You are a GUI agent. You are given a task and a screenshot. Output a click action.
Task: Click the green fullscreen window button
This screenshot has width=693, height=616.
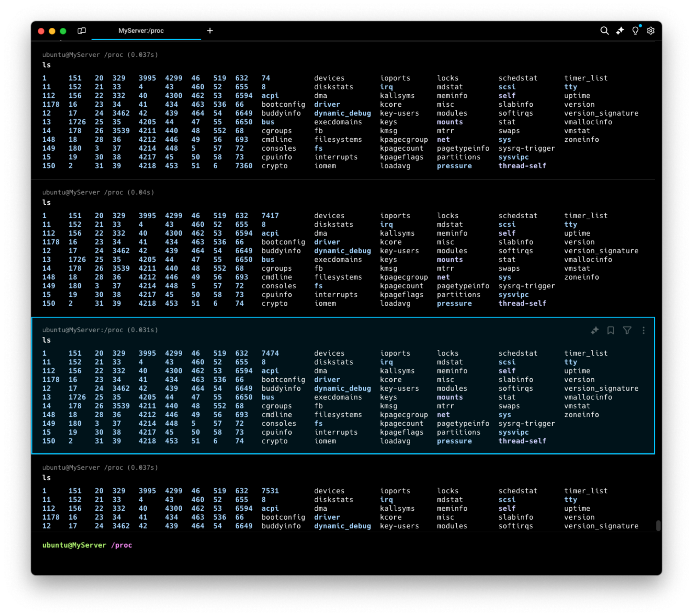(x=63, y=31)
